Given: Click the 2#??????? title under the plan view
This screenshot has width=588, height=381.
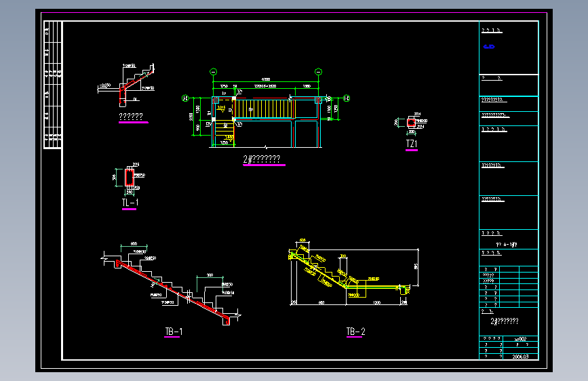Looking at the screenshot, I should (x=262, y=159).
